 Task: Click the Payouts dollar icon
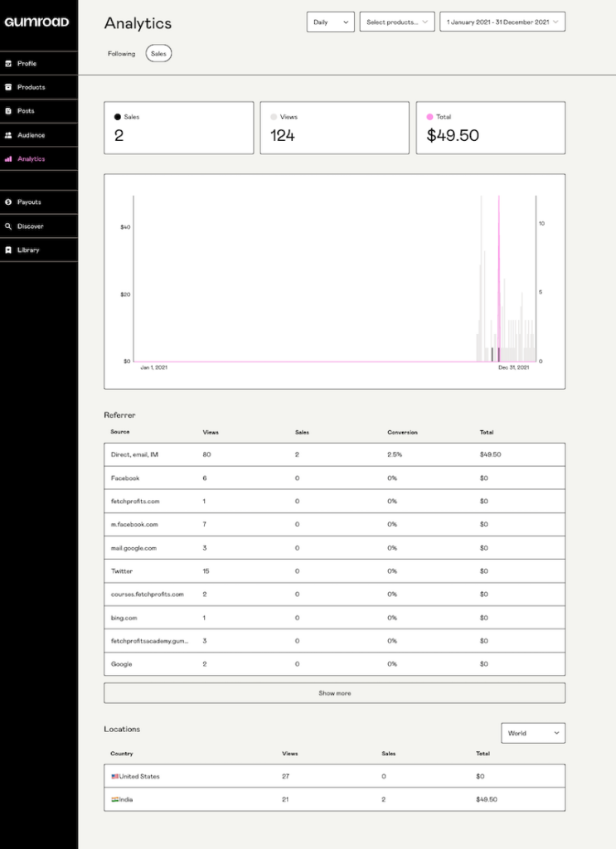pos(8,202)
